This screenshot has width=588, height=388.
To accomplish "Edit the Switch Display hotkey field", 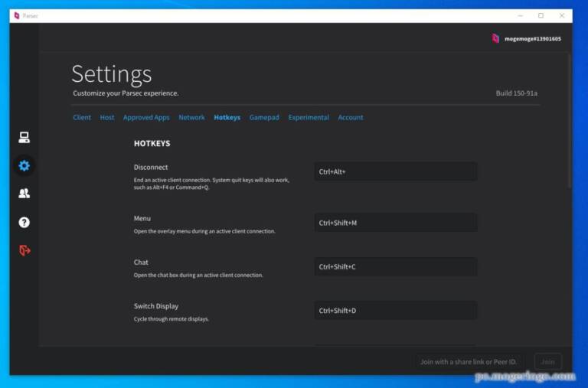I will coord(395,311).
